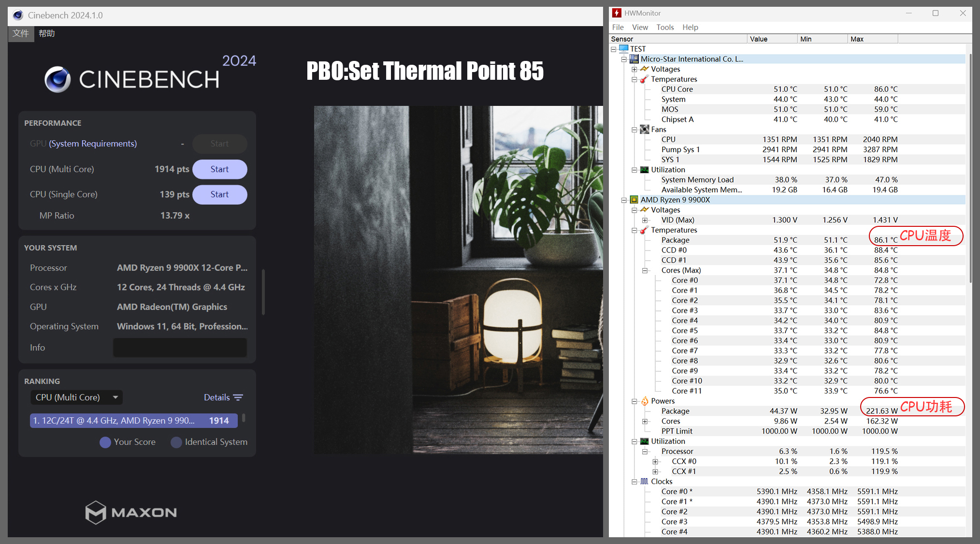The height and width of the screenshot is (544, 980).
Task: Start the CPU (Multi Core) benchmark
Action: tap(219, 169)
